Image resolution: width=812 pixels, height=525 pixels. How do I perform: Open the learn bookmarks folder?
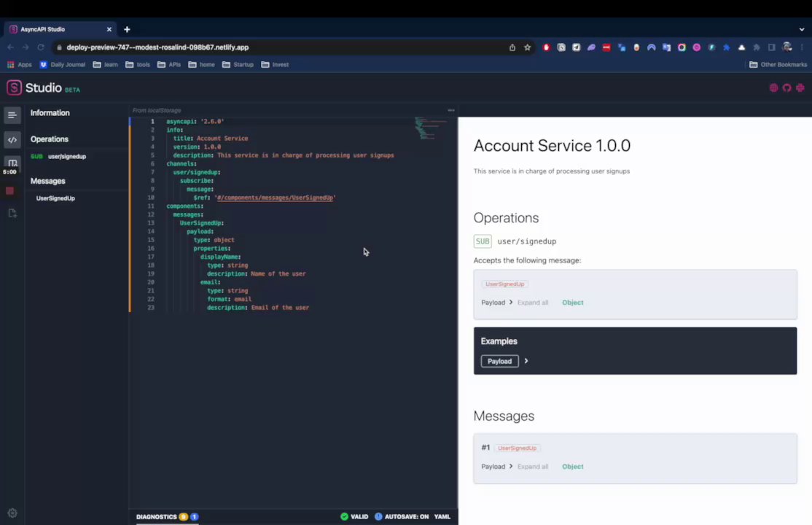tap(105, 65)
